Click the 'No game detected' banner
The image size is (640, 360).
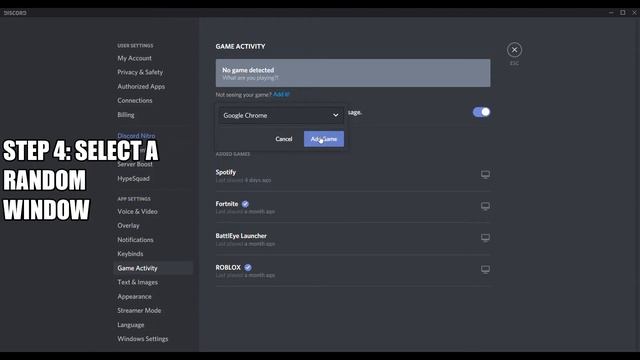[x=353, y=73]
